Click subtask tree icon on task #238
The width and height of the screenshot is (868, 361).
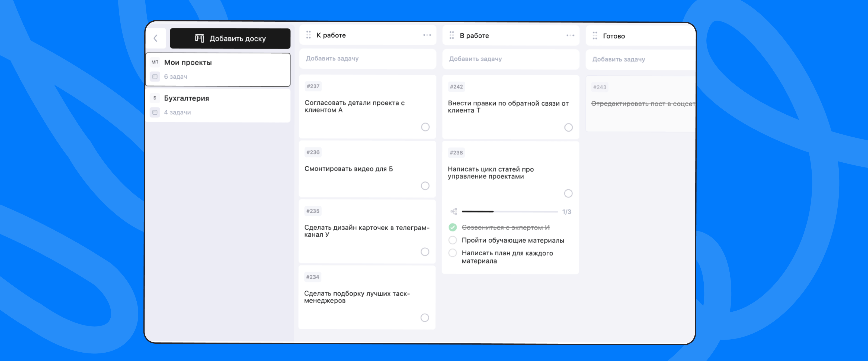454,211
